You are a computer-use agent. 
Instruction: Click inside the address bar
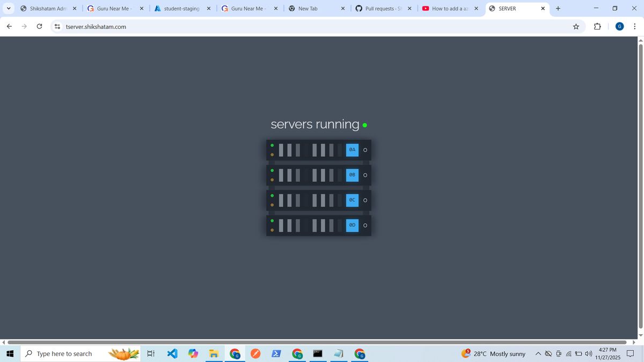tap(161, 26)
